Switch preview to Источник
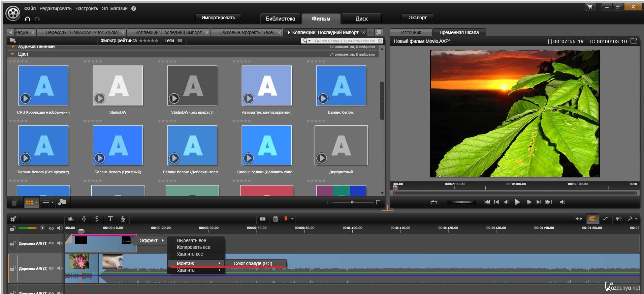This screenshot has height=294, width=644. click(x=411, y=32)
